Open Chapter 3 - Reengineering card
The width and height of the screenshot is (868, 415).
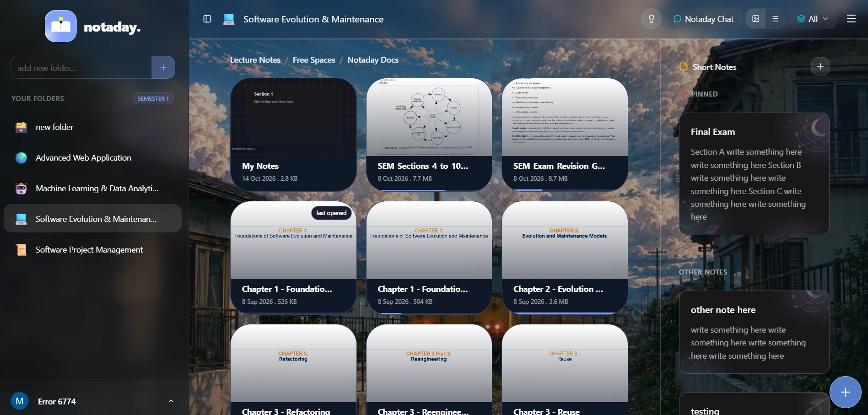coord(429,370)
